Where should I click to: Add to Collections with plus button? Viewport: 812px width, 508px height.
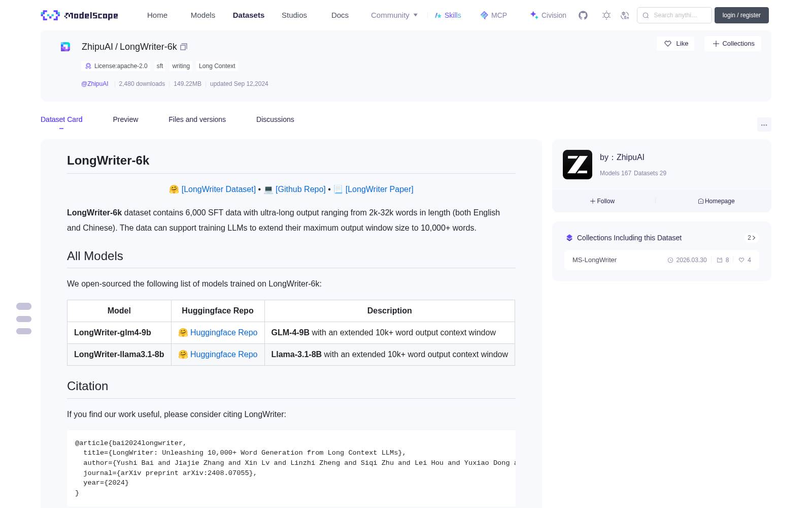click(733, 44)
